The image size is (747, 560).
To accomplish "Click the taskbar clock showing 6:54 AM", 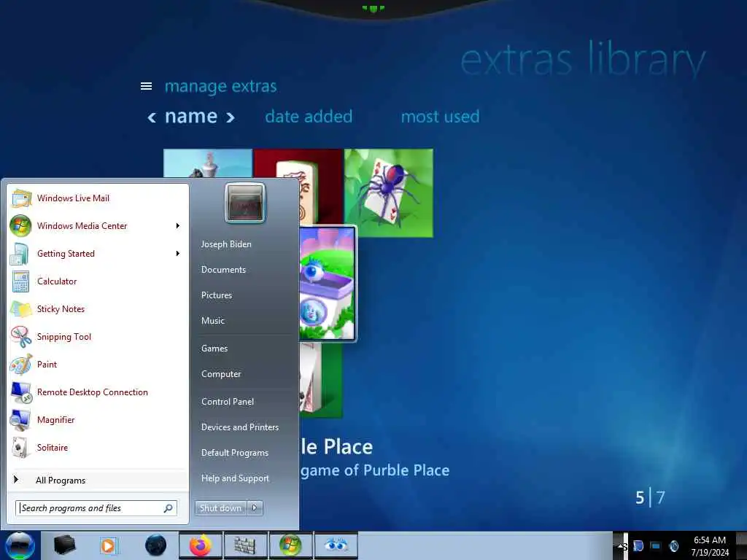I will pyautogui.click(x=710, y=546).
